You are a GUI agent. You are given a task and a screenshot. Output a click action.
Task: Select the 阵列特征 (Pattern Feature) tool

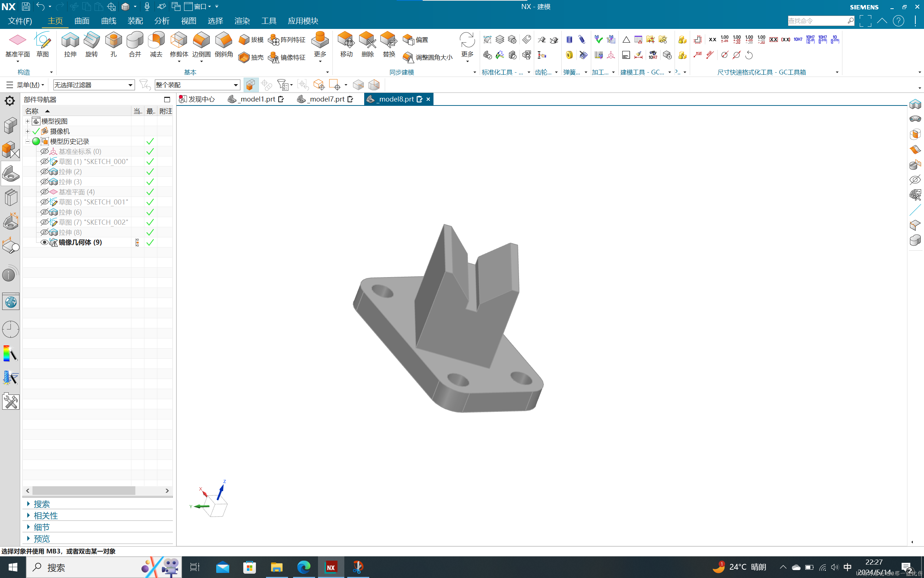tap(287, 40)
